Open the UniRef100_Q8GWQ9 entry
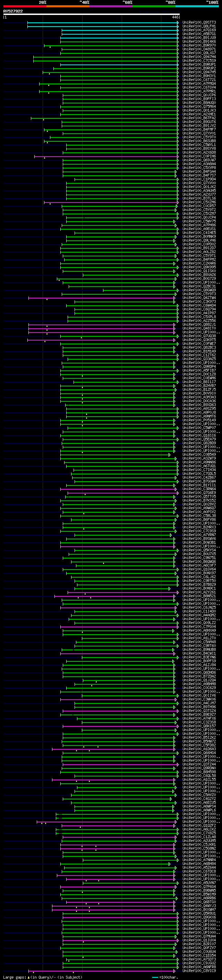222x980 pixels. 199,290
